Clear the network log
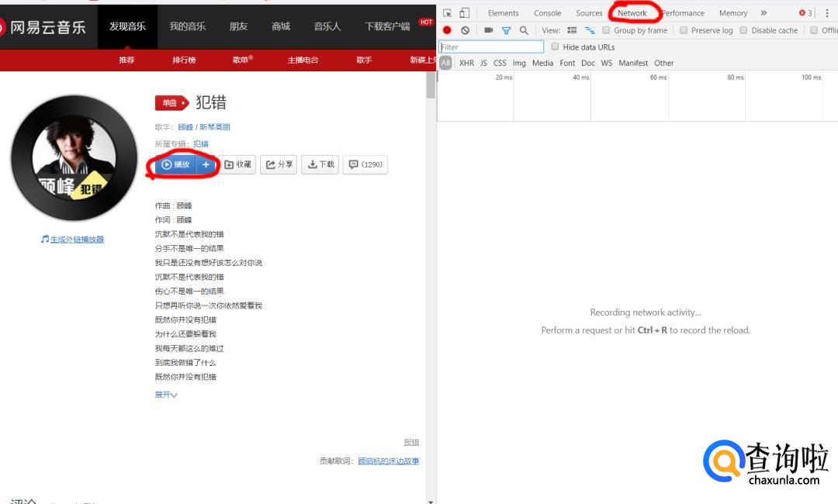Image resolution: width=838 pixels, height=504 pixels. pos(465,30)
